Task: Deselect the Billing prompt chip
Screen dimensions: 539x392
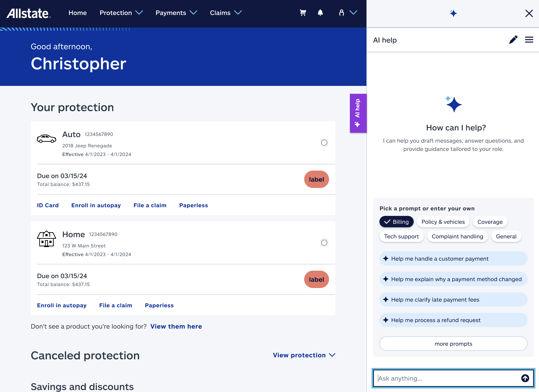Action: click(396, 222)
